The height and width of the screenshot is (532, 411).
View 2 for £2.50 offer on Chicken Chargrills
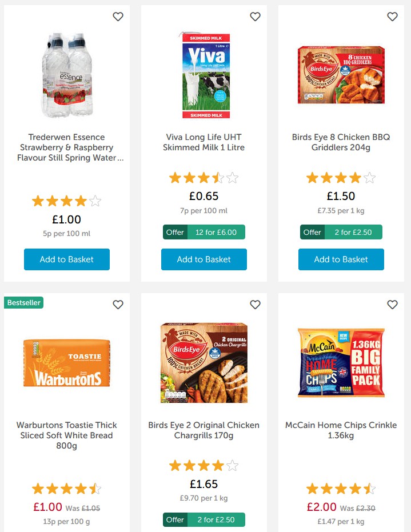[204, 519]
